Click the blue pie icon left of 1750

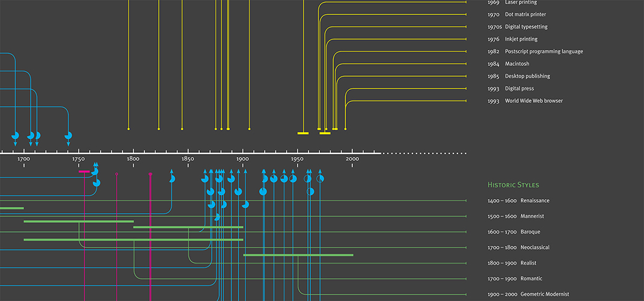pyautogui.click(x=68, y=135)
